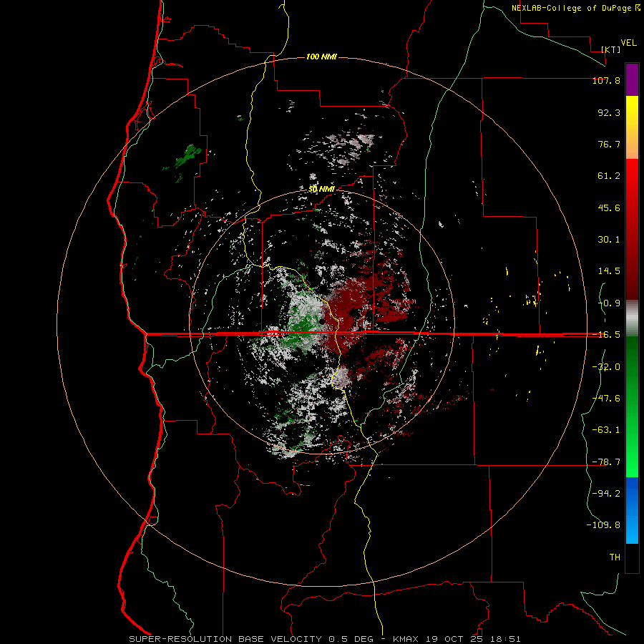This screenshot has height=644, width=644.
Task: Click the 14.5 scale value
Action: [609, 271]
